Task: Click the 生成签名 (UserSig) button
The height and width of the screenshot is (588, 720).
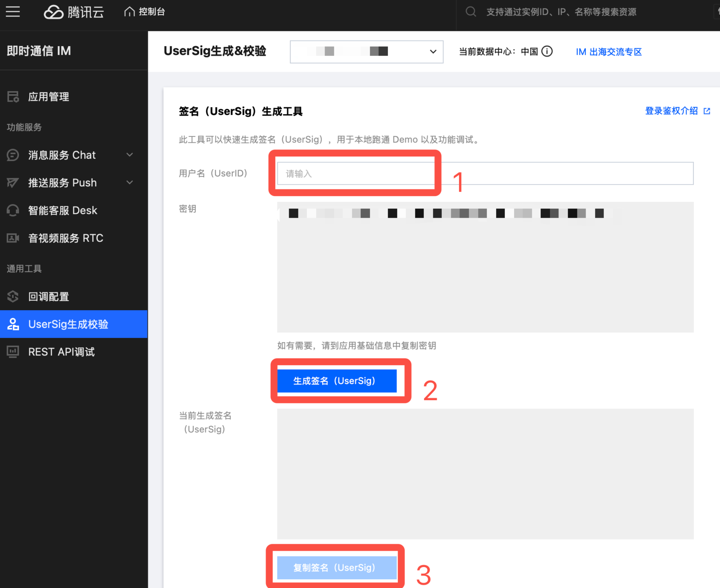Action: coord(337,381)
